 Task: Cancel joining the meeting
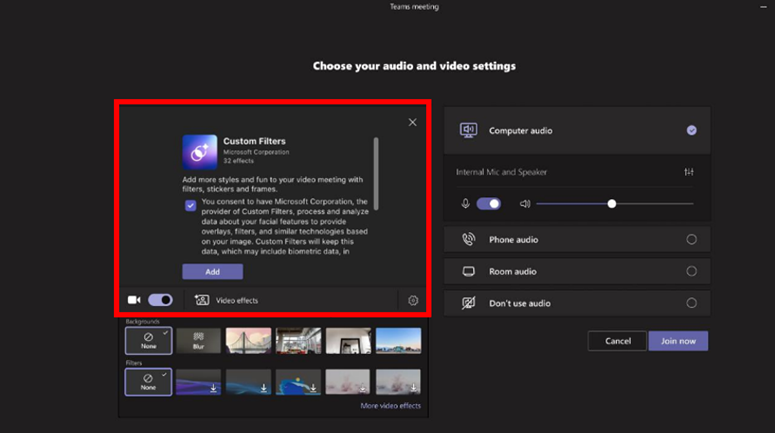pos(617,341)
